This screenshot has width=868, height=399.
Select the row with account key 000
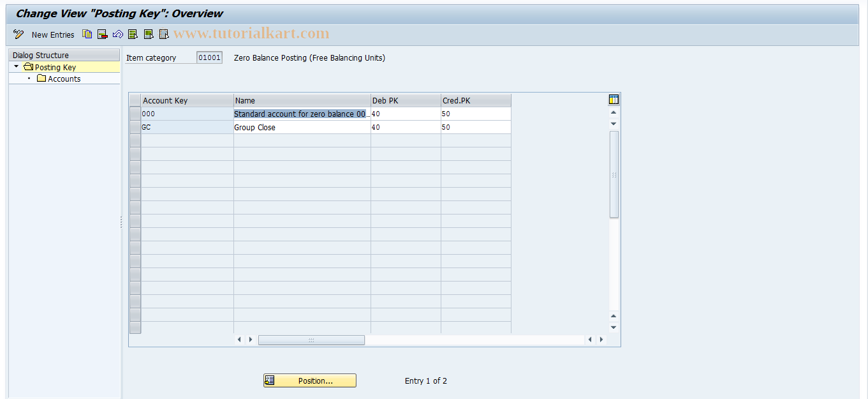(x=135, y=114)
